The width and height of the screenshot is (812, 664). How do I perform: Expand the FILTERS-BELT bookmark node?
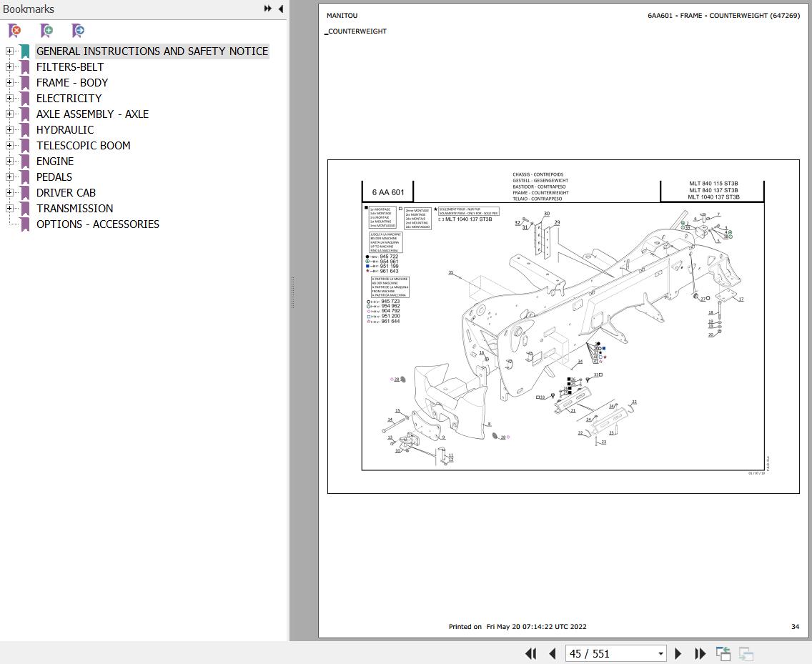(9, 66)
